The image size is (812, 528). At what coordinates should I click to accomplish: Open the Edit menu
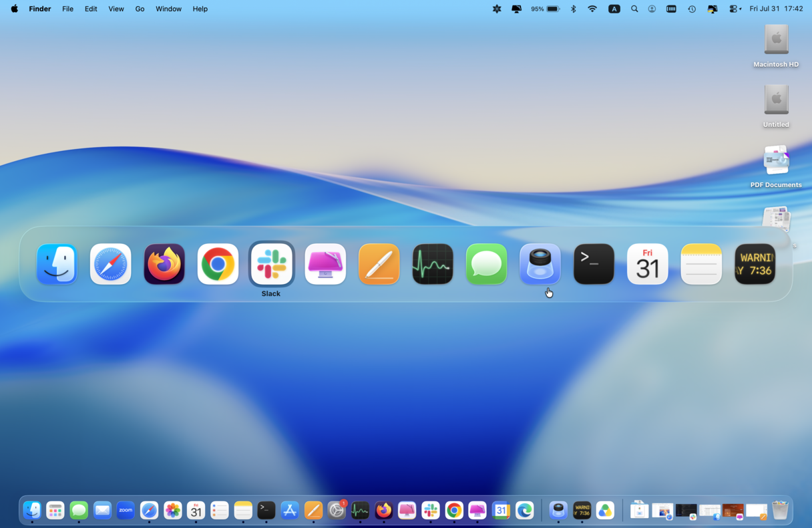(91, 9)
